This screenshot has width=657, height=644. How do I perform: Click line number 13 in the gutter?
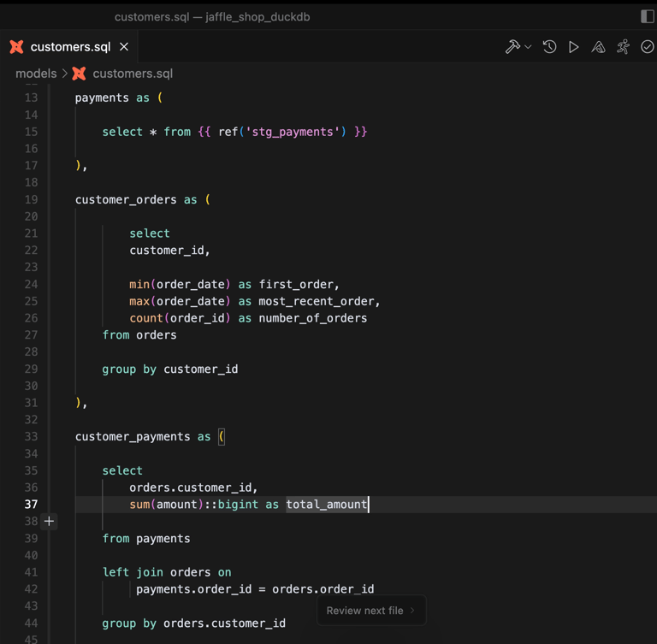(31, 97)
